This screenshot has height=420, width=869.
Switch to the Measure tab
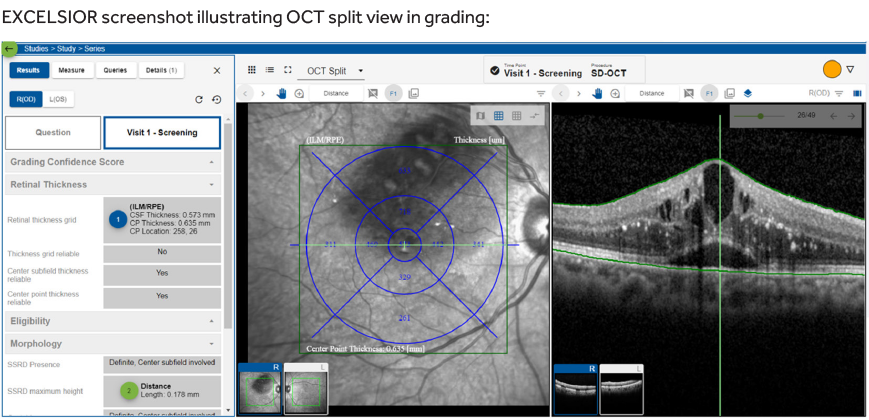pyautogui.click(x=71, y=70)
